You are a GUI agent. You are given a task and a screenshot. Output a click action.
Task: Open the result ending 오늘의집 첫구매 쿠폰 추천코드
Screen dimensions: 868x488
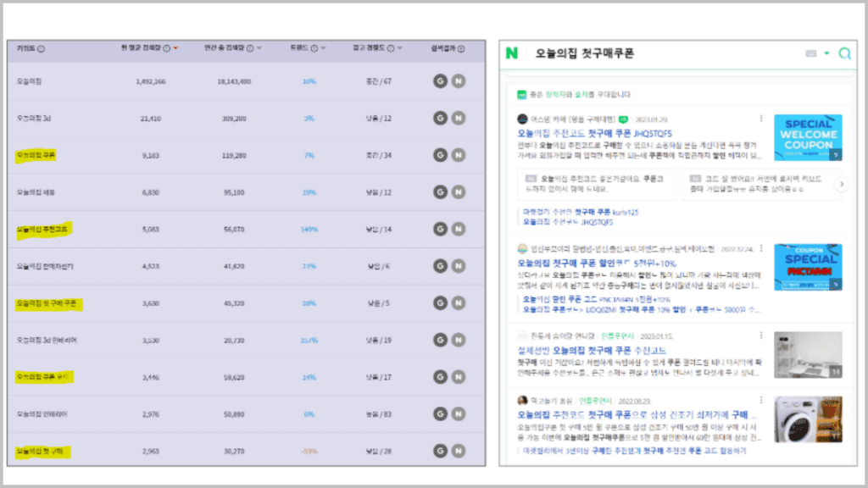coord(592,350)
